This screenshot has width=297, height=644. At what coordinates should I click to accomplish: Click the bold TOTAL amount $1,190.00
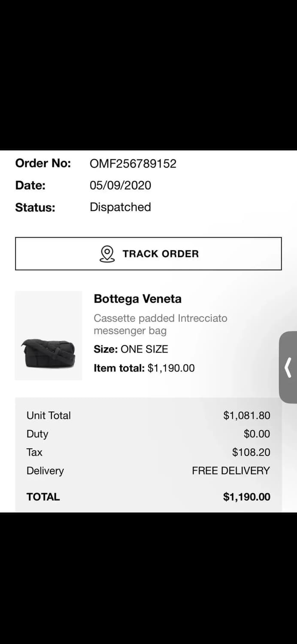coord(247,497)
